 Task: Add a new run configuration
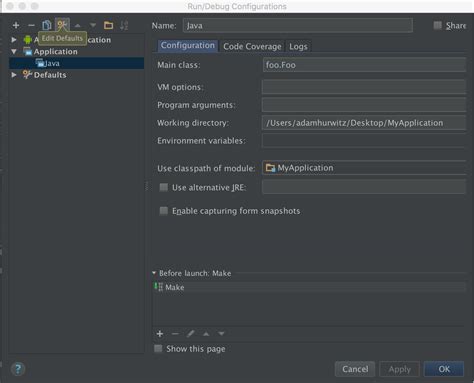16,25
